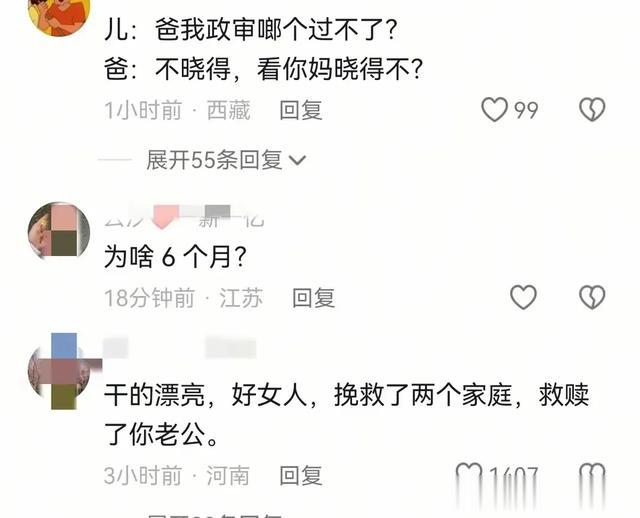Reply to the Tibet comment

301,110
